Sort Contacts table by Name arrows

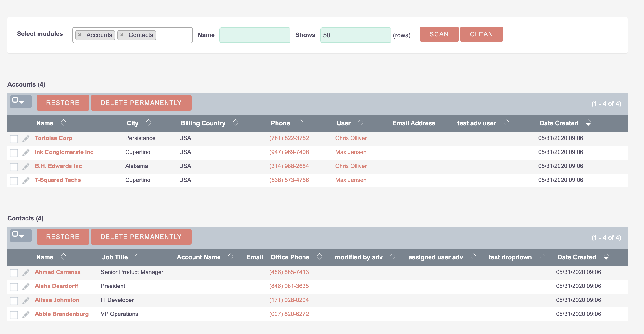point(63,256)
